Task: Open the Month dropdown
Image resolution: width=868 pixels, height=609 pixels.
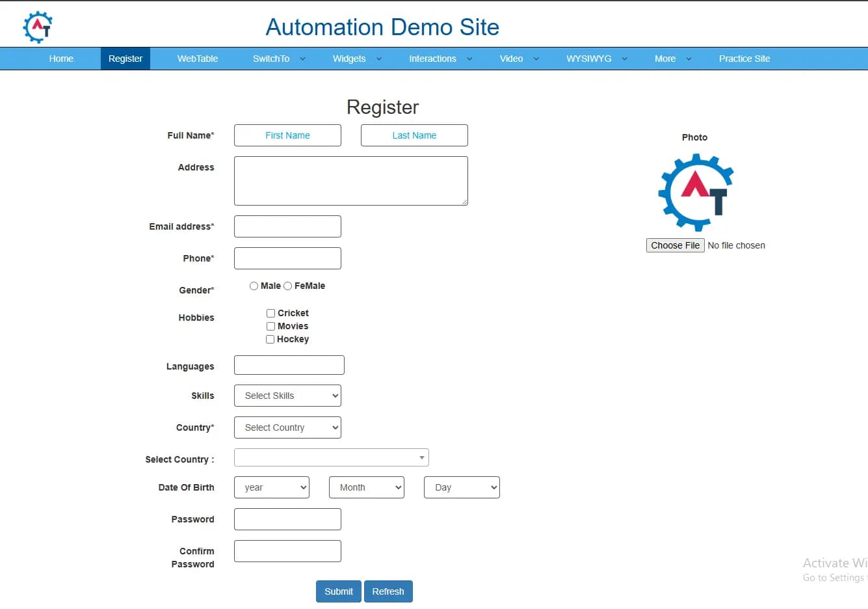Action: pyautogui.click(x=367, y=487)
